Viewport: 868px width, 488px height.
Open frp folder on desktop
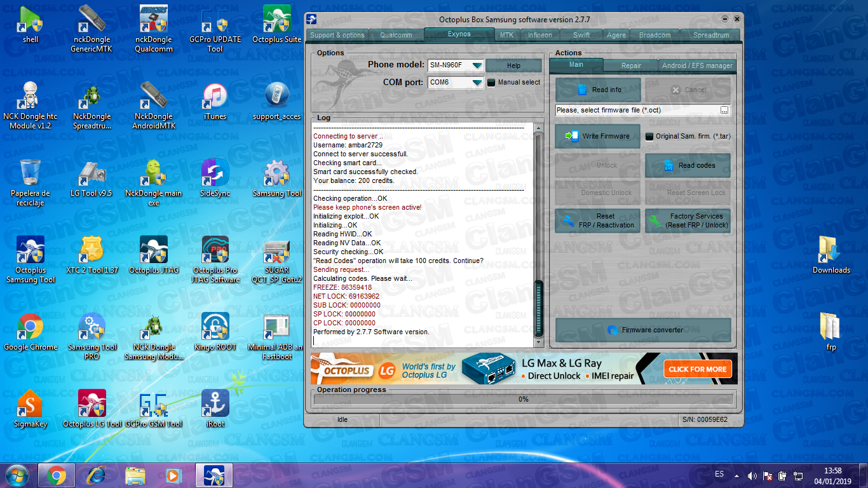[831, 332]
